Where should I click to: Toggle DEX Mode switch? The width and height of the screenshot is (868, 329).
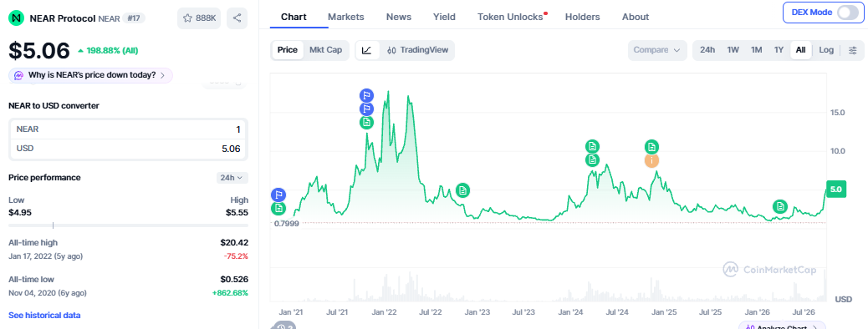pos(848,13)
